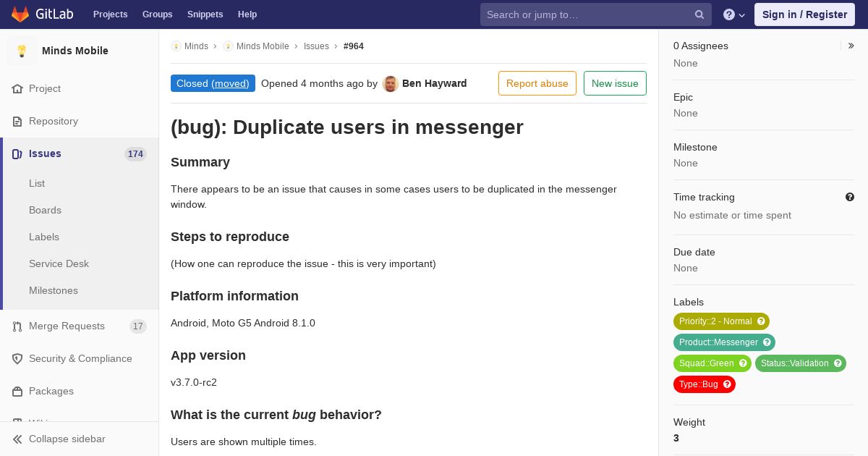Click the Security & Compliance shield icon
Screen dimensions: 868x456
click(17, 358)
